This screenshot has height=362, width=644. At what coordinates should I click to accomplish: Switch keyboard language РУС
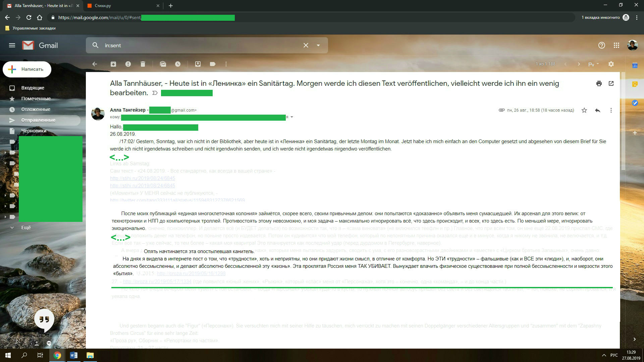tap(614, 355)
